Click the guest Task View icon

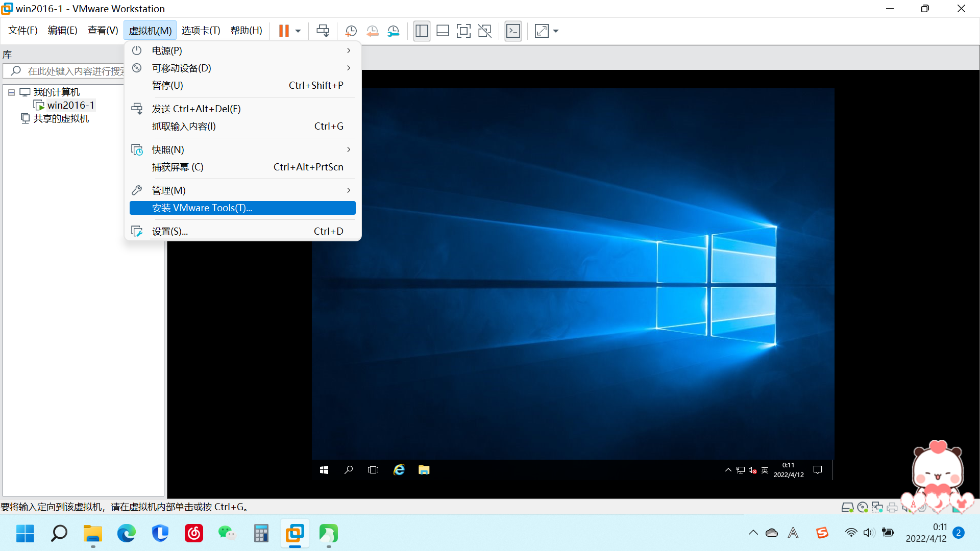click(373, 470)
